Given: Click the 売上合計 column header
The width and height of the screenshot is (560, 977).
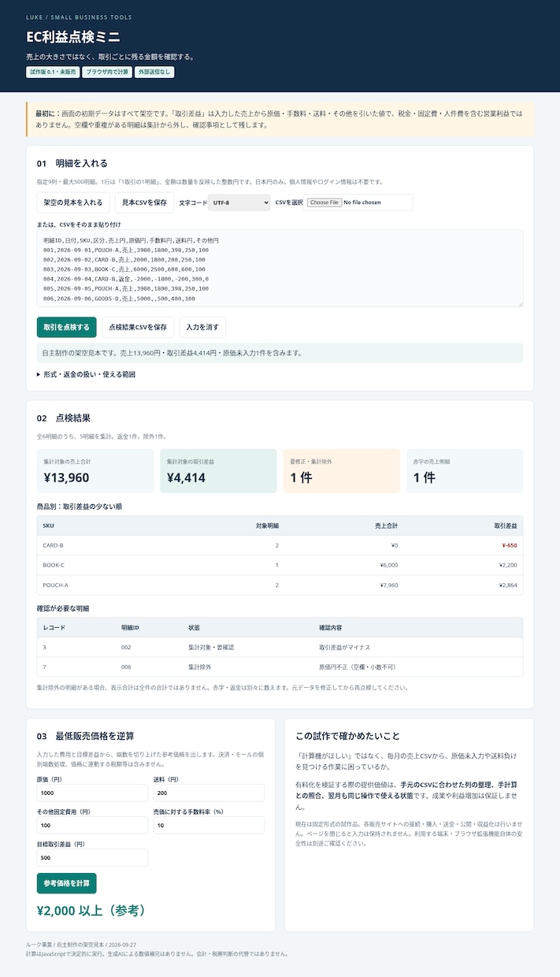Looking at the screenshot, I should pyautogui.click(x=386, y=526).
